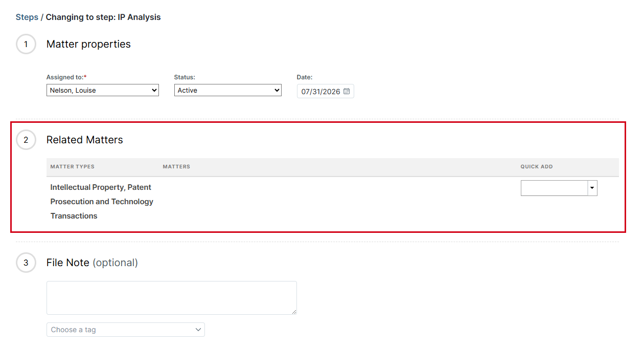Viewport: 644px width, 347px height.
Task: Grab the File Note textarea resize handle
Action: [x=294, y=312]
